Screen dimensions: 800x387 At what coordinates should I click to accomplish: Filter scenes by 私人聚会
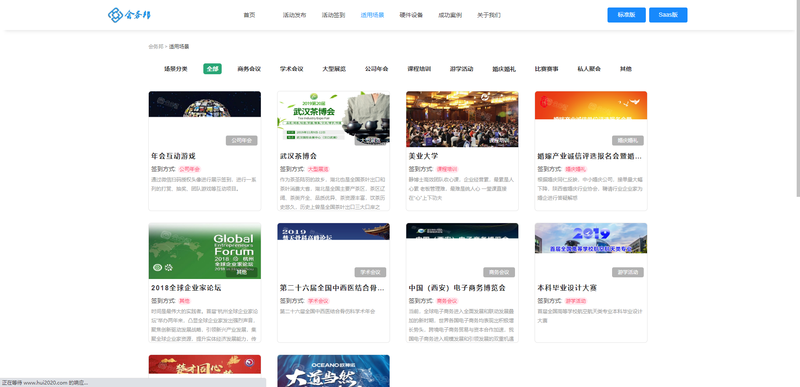click(x=589, y=69)
